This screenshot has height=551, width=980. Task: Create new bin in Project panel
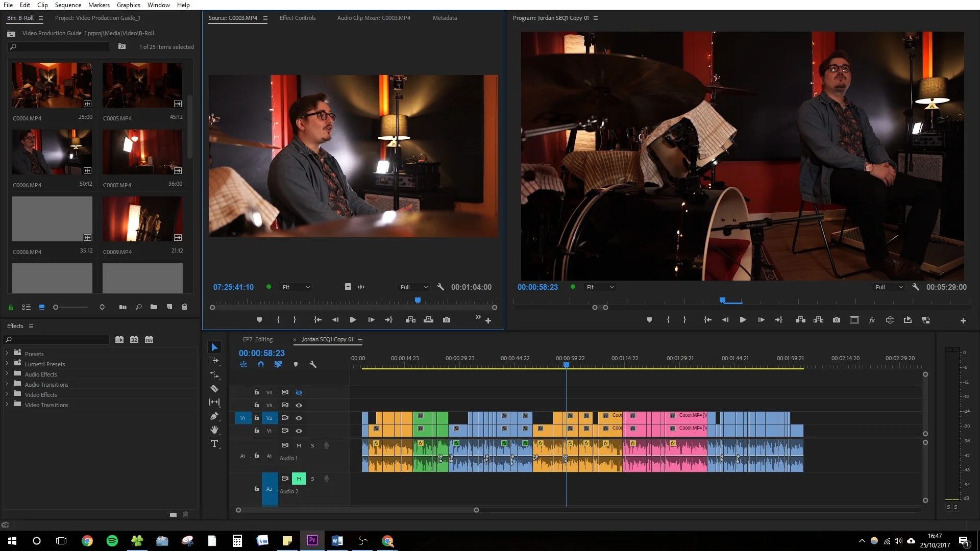154,307
